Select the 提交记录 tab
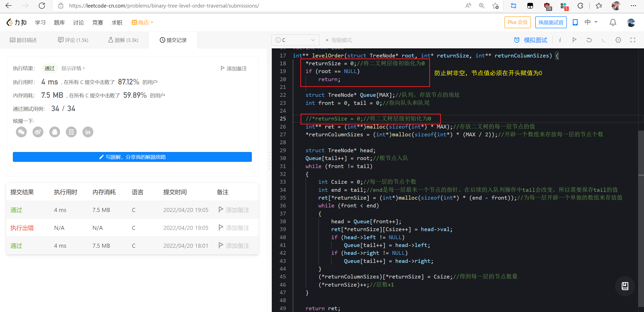Screen dimensions: 644x312 (173, 40)
